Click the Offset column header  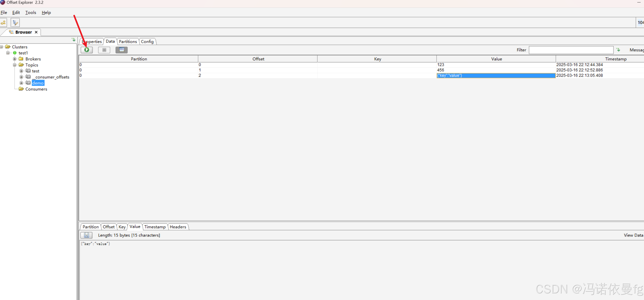(x=258, y=59)
